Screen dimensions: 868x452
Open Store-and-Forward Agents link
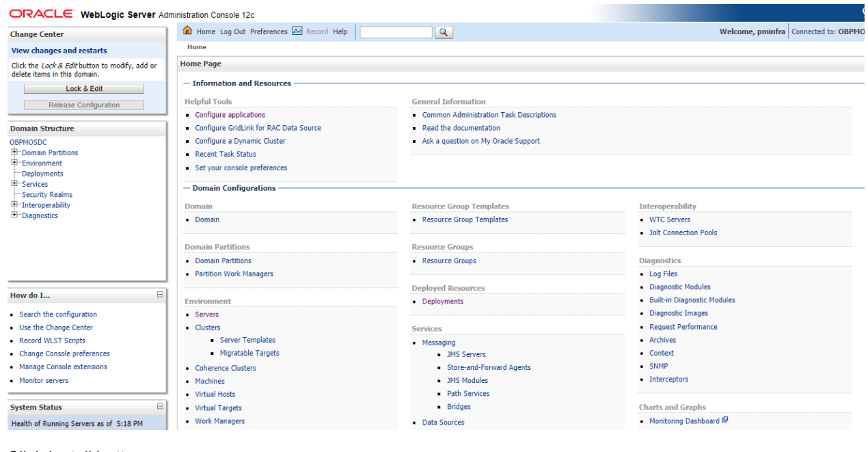tap(489, 367)
